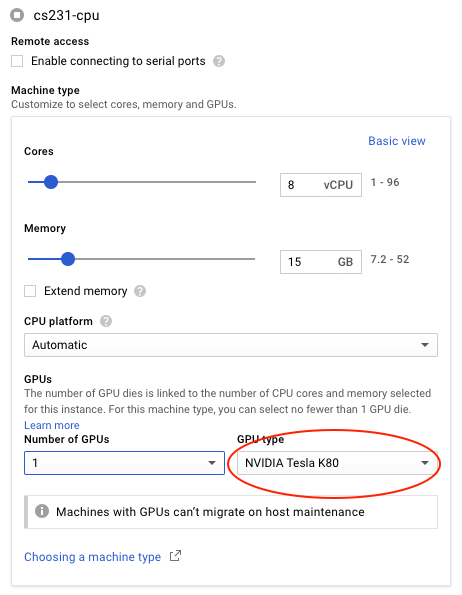The image size is (462, 595).
Task: Tick the Extend memory checkbox
Action: click(30, 291)
